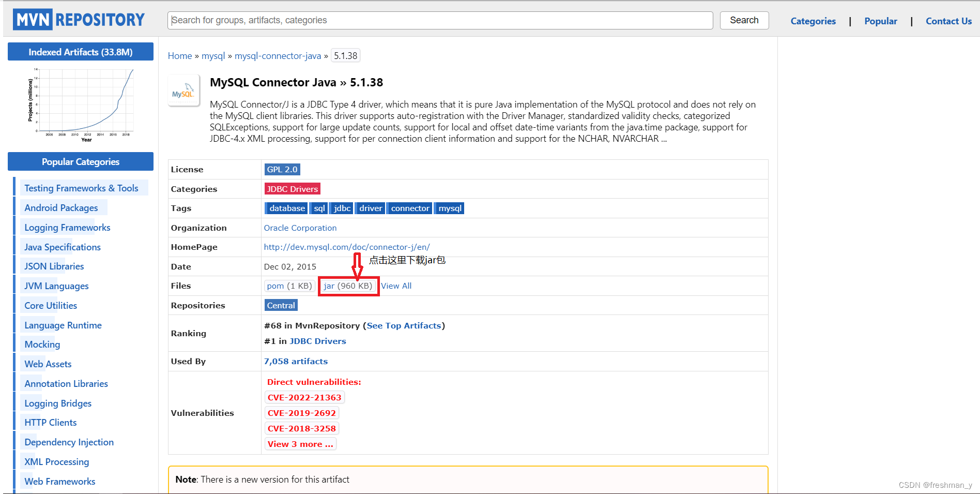Click the search input field
Screen dimensions: 980x494
(x=439, y=20)
